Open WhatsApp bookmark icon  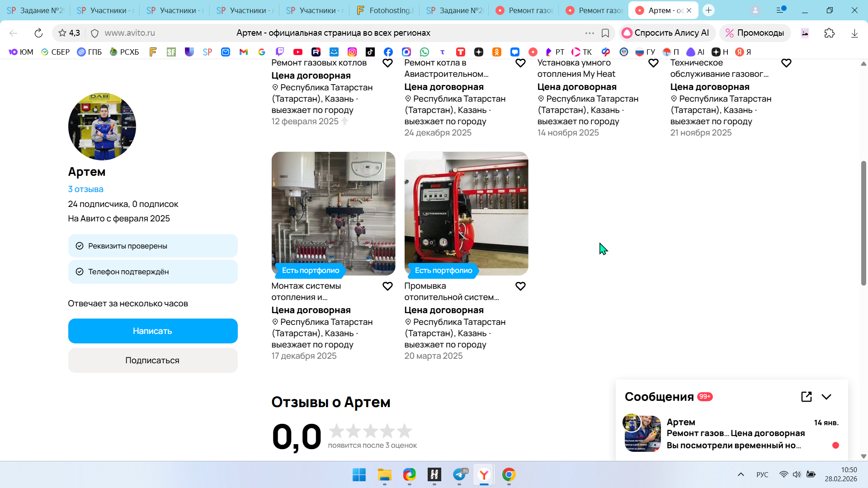424,52
